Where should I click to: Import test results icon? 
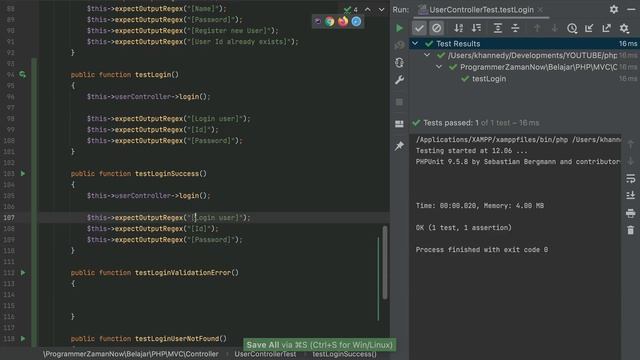pos(589,28)
